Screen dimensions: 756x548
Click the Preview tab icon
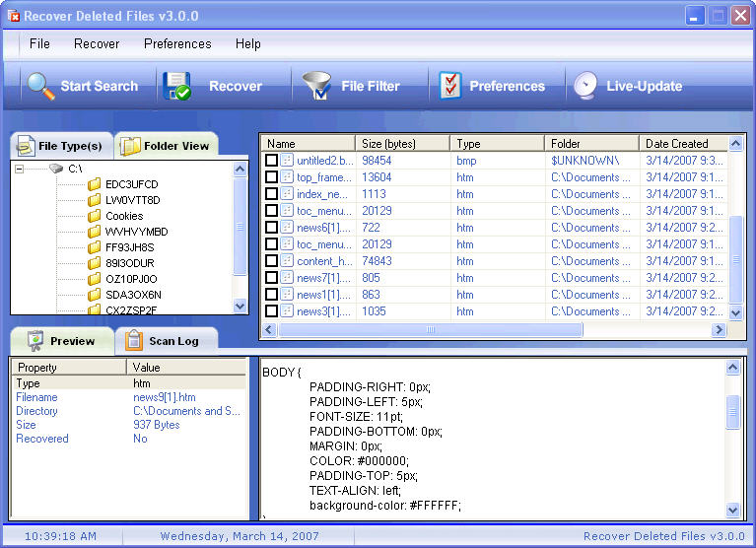pyautogui.click(x=35, y=341)
